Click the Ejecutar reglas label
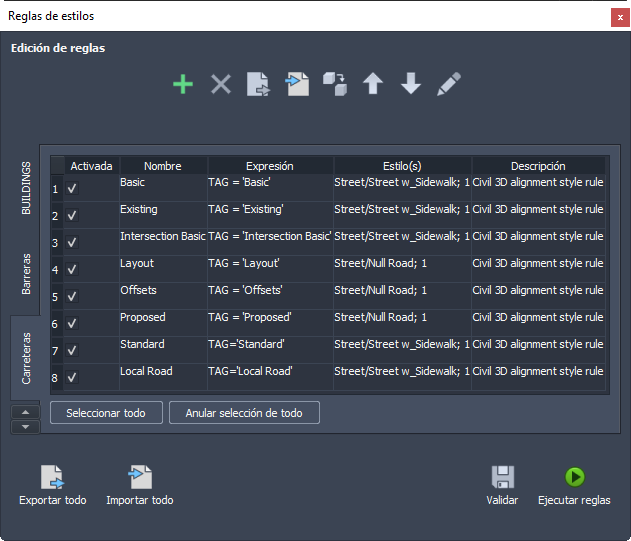 pyautogui.click(x=574, y=500)
